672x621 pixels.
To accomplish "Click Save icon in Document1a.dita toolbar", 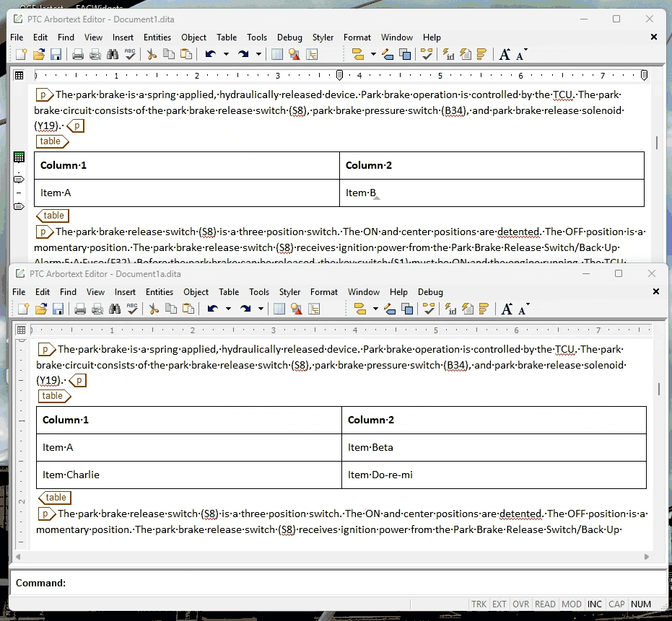I will coord(58,309).
